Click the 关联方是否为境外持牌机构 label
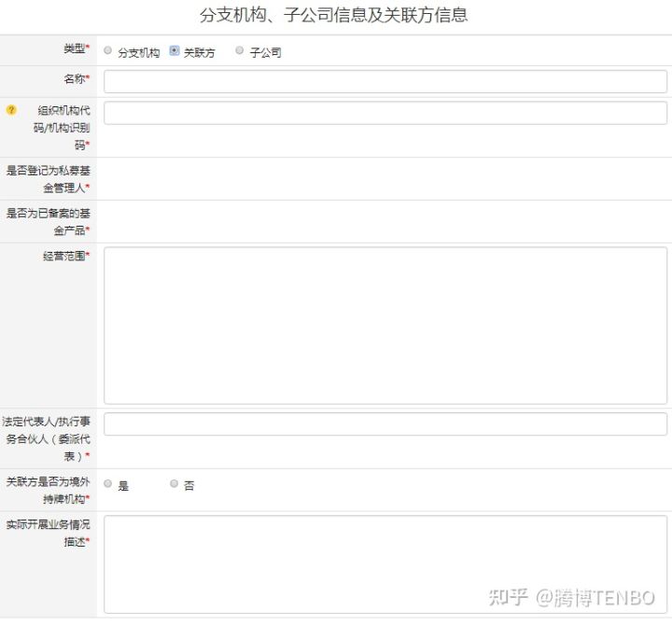 coord(49,490)
